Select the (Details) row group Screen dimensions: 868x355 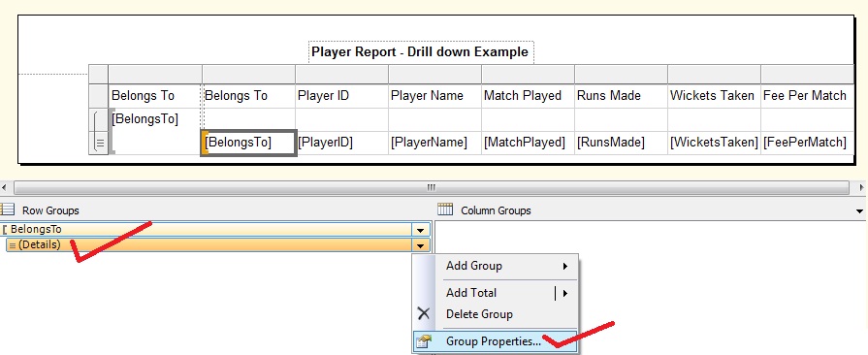click(209, 244)
